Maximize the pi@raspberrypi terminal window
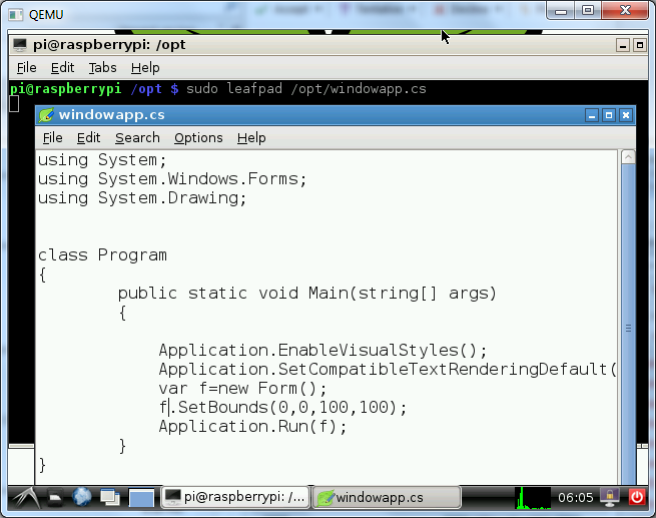656x518 pixels. point(640,45)
